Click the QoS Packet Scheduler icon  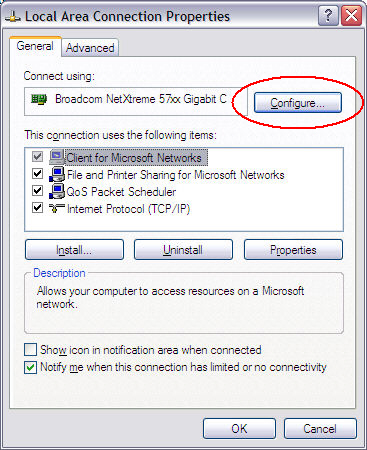tap(57, 191)
